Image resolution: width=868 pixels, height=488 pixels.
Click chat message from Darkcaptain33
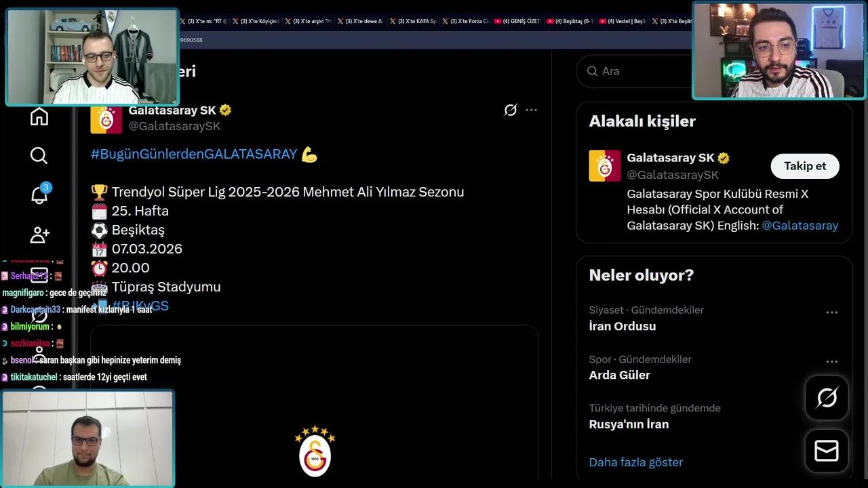pos(77,310)
